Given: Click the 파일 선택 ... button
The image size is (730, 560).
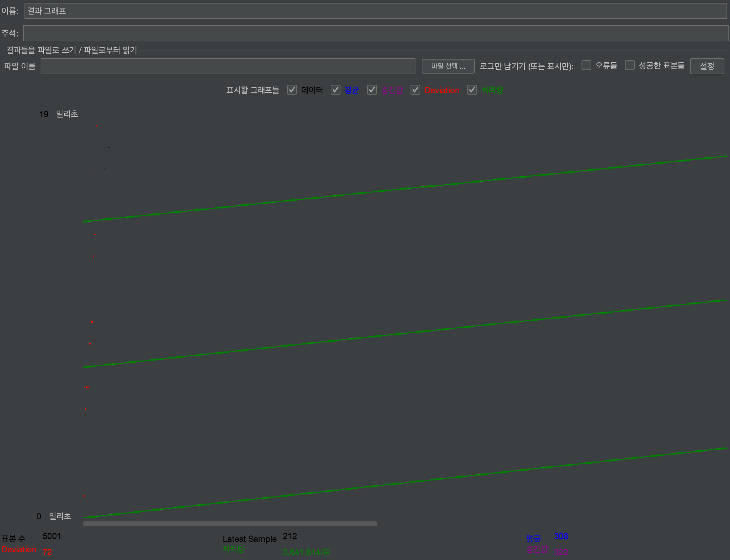Looking at the screenshot, I should point(448,66).
